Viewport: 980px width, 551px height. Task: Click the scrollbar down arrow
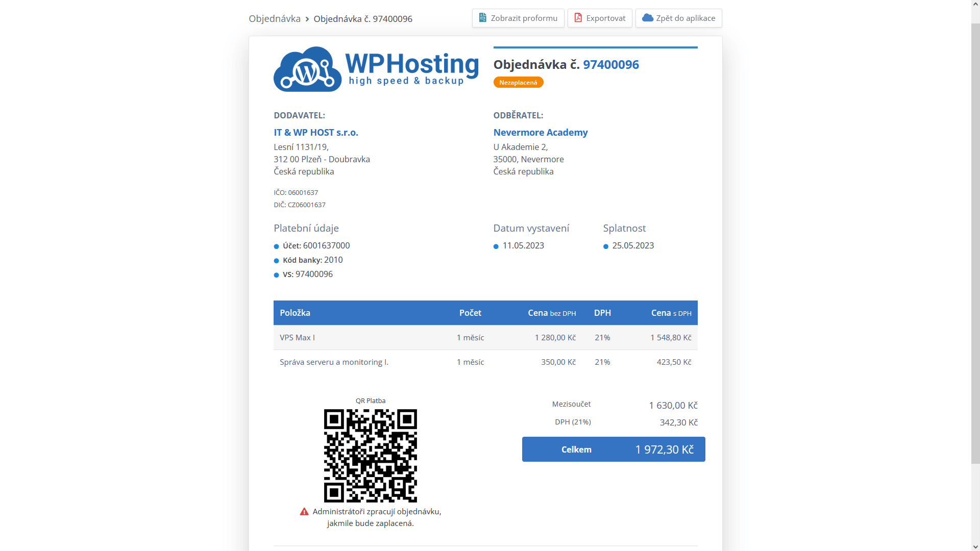click(x=975, y=546)
